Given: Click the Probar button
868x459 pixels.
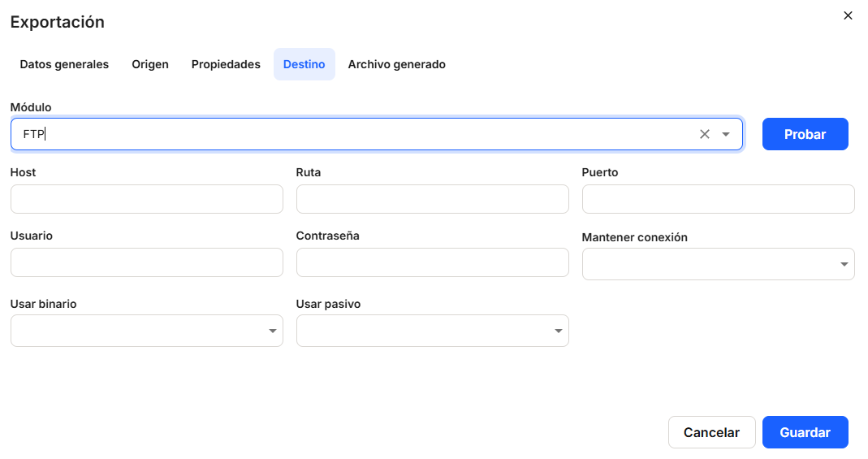Looking at the screenshot, I should [x=805, y=134].
